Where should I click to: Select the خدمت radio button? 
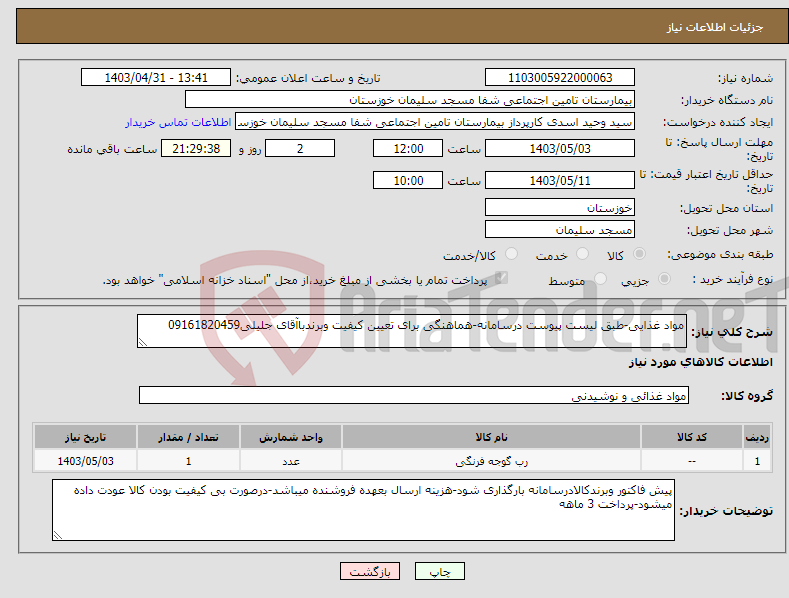tap(582, 254)
